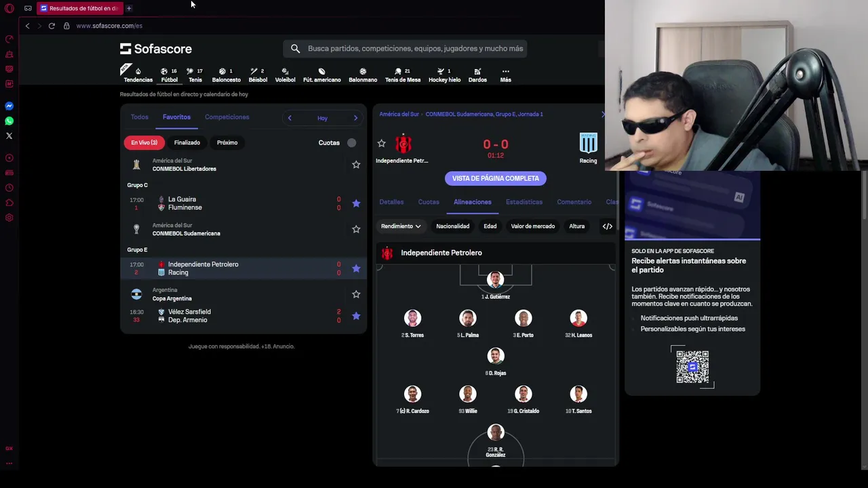Open the Detalles match tab
The width and height of the screenshot is (868, 488).
(391, 202)
